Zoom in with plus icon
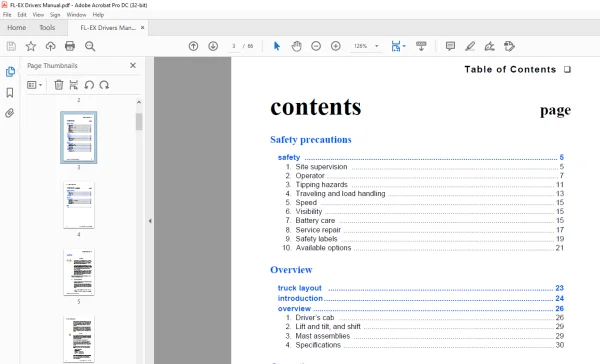 tap(336, 46)
